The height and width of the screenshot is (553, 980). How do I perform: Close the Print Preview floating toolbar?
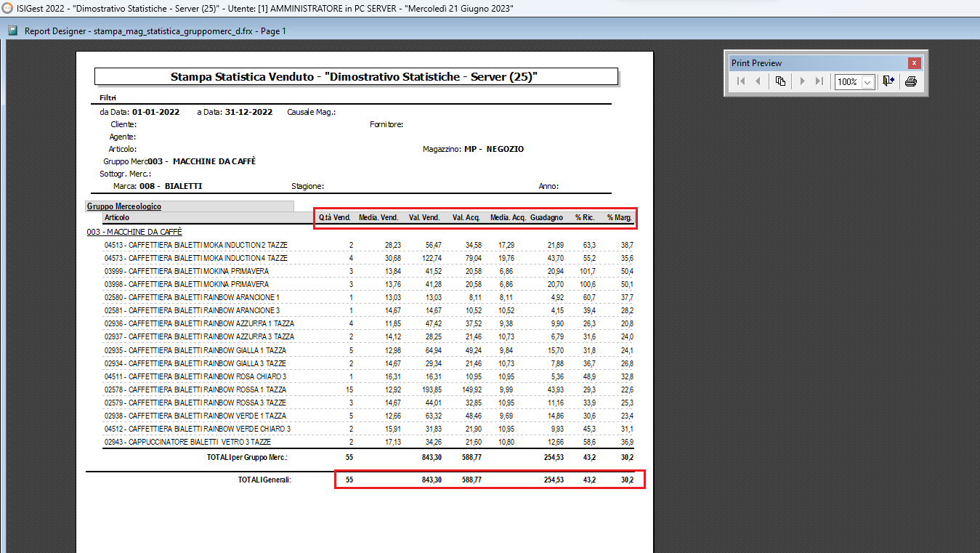click(914, 63)
